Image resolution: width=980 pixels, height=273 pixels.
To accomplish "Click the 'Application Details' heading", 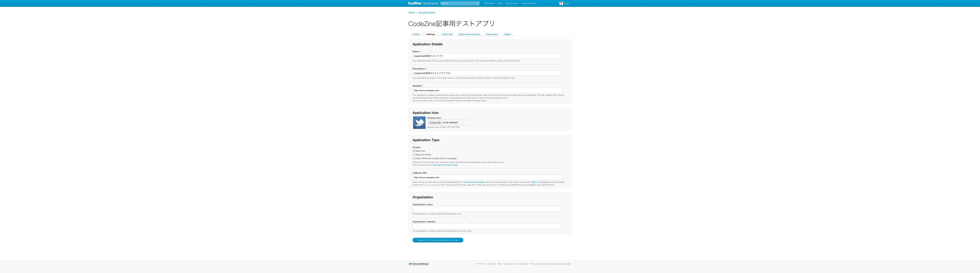I will coord(428,44).
